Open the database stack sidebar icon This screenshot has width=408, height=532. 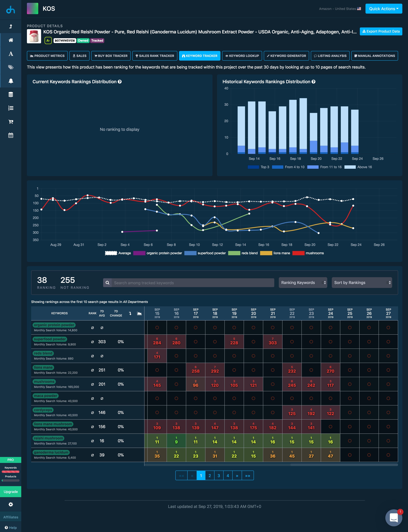pyautogui.click(x=11, y=94)
